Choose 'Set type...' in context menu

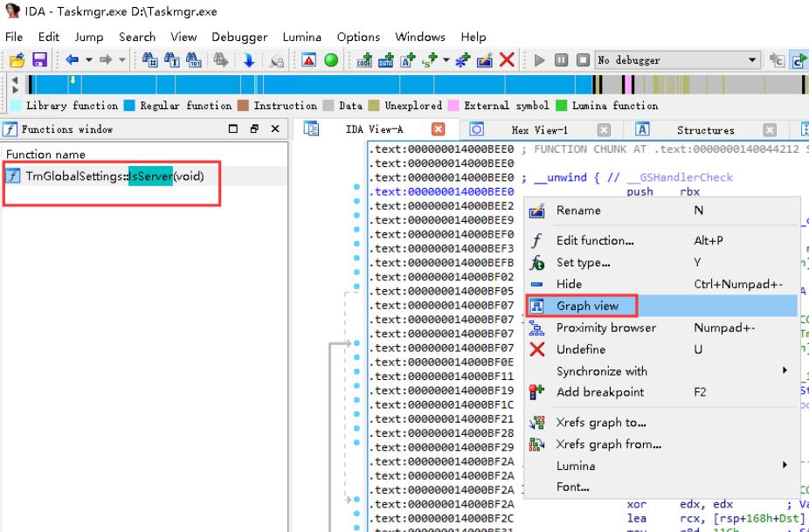(662, 263)
